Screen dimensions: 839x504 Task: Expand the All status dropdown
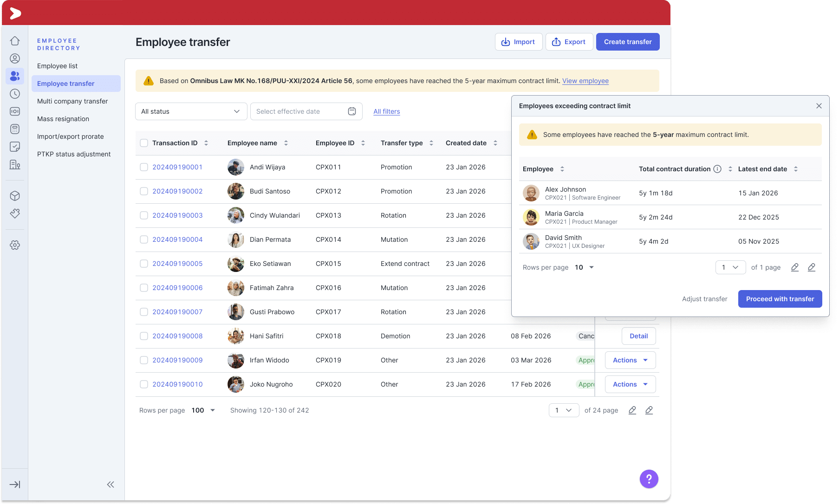191,111
